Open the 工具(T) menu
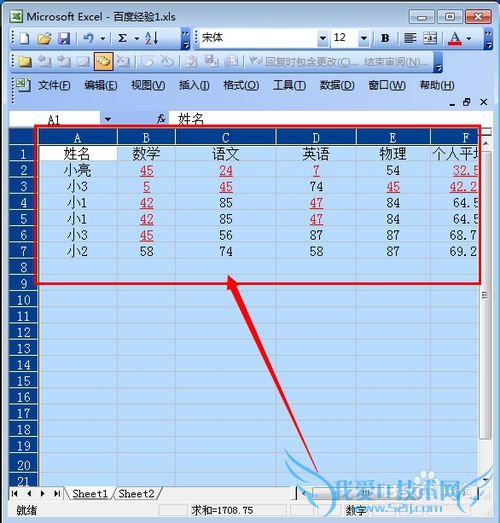This screenshot has width=500, height=523. point(289,85)
